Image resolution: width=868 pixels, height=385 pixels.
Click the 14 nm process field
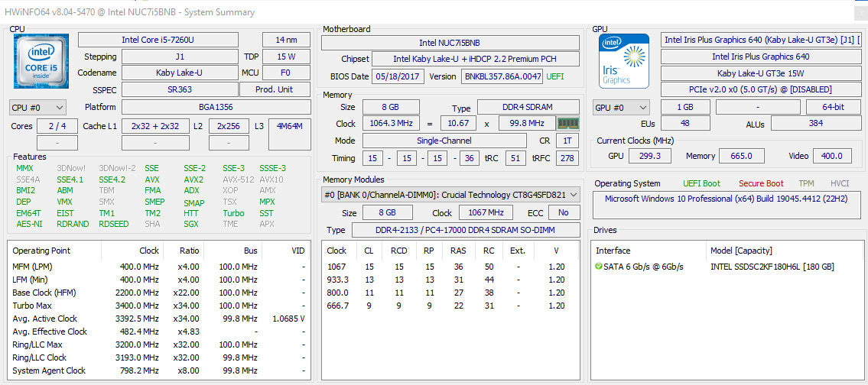pyautogui.click(x=286, y=40)
